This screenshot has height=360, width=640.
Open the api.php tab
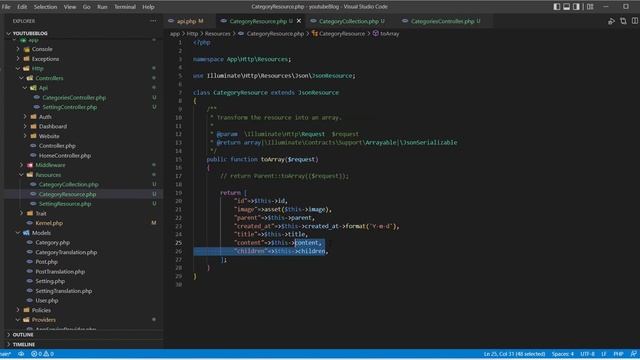click(187, 21)
